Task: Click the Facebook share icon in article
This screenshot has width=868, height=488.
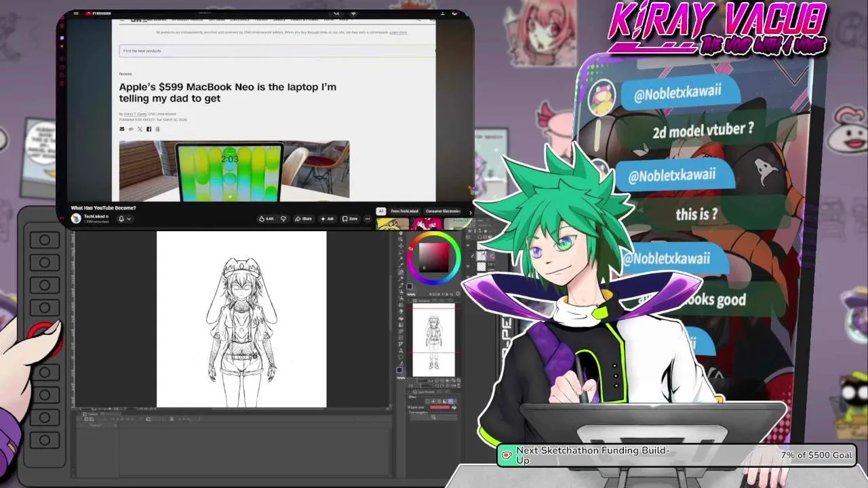Action: pyautogui.click(x=149, y=129)
